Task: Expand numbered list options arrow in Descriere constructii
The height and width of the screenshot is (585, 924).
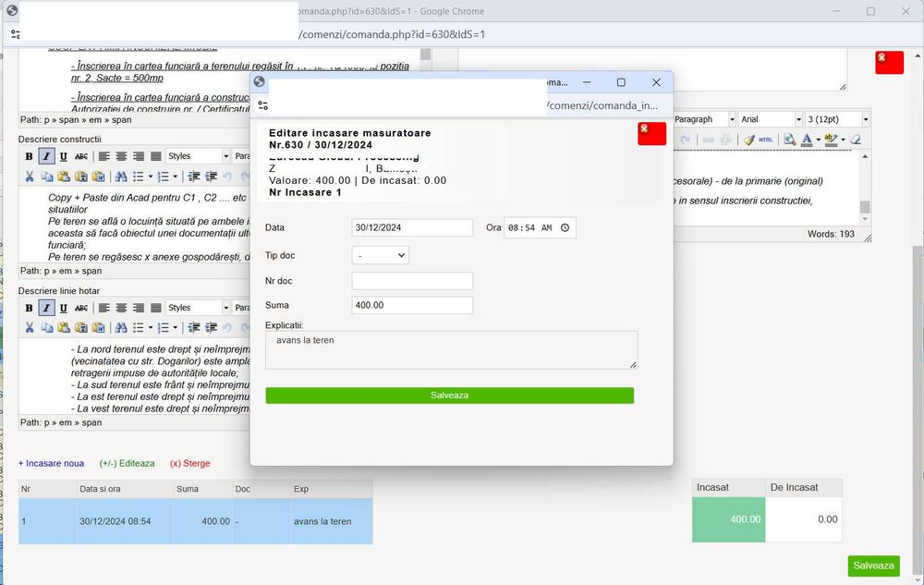Action: tap(175, 177)
